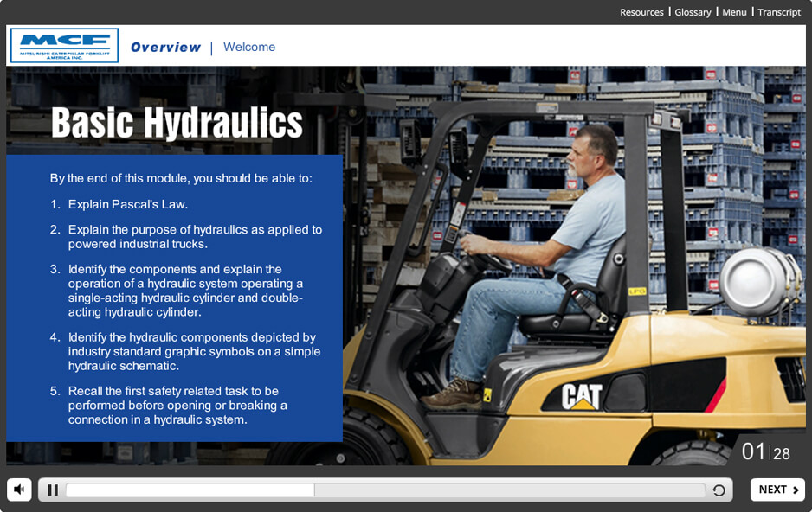
Task: Click the replay circular arrow icon
Action: (x=719, y=490)
